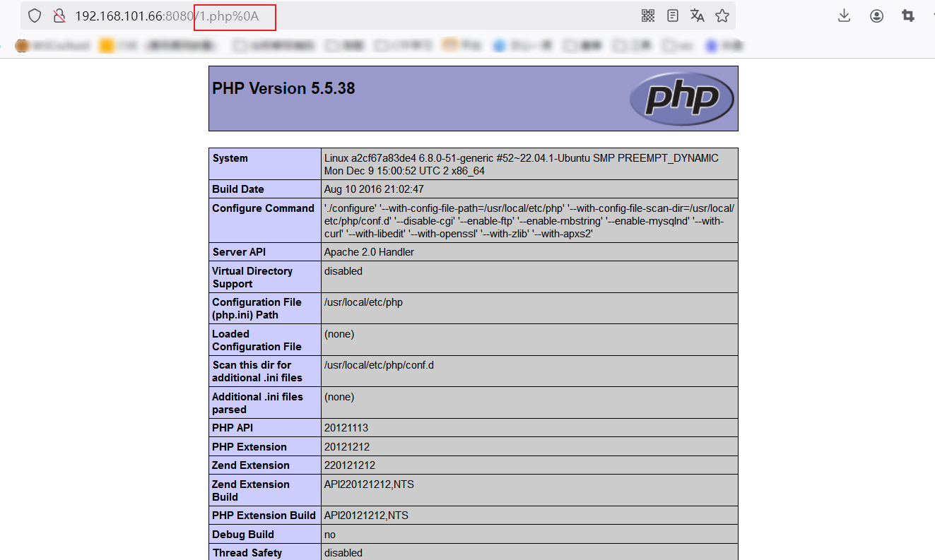Click the translate page icon

click(x=698, y=16)
